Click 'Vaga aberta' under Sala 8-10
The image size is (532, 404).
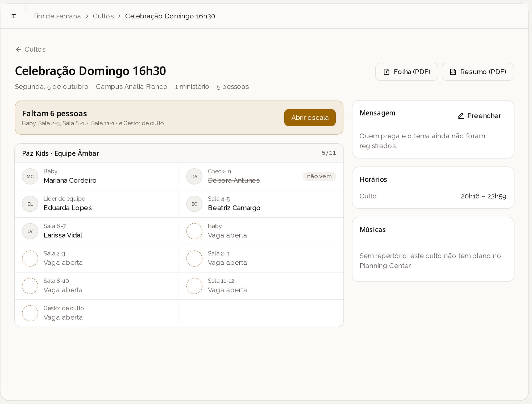pos(63,290)
